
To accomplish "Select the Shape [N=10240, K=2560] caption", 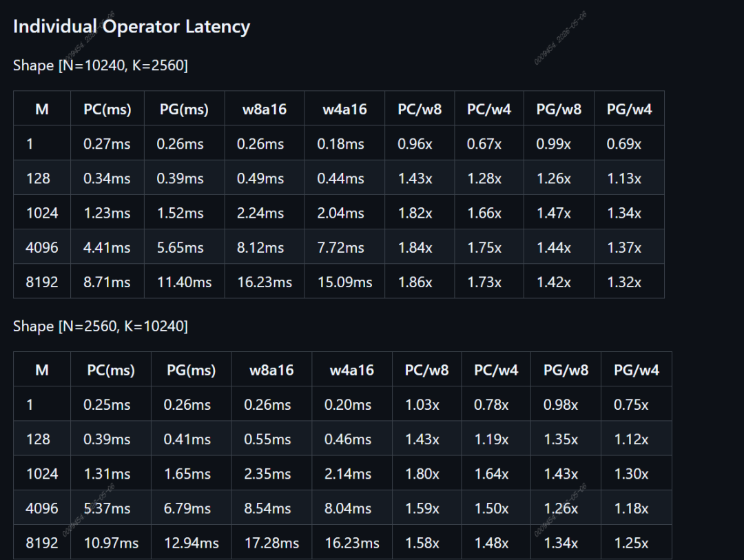I will [101, 65].
